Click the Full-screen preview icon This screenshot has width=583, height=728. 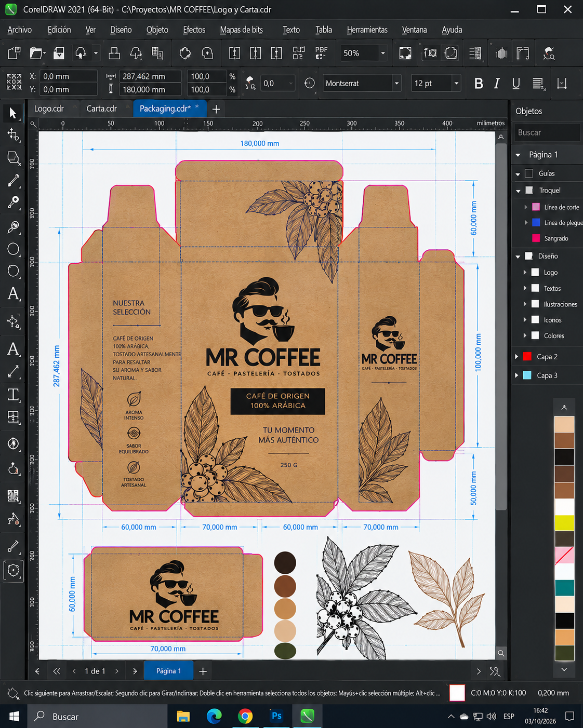pyautogui.click(x=405, y=53)
